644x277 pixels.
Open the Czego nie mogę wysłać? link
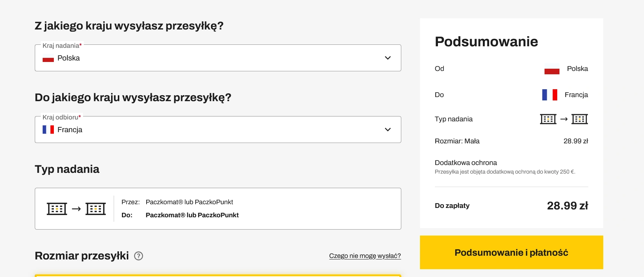point(365,256)
